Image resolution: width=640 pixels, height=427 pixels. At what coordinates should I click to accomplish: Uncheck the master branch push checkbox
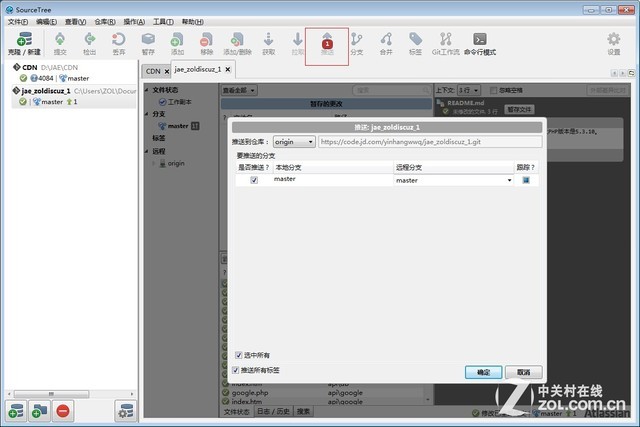254,180
